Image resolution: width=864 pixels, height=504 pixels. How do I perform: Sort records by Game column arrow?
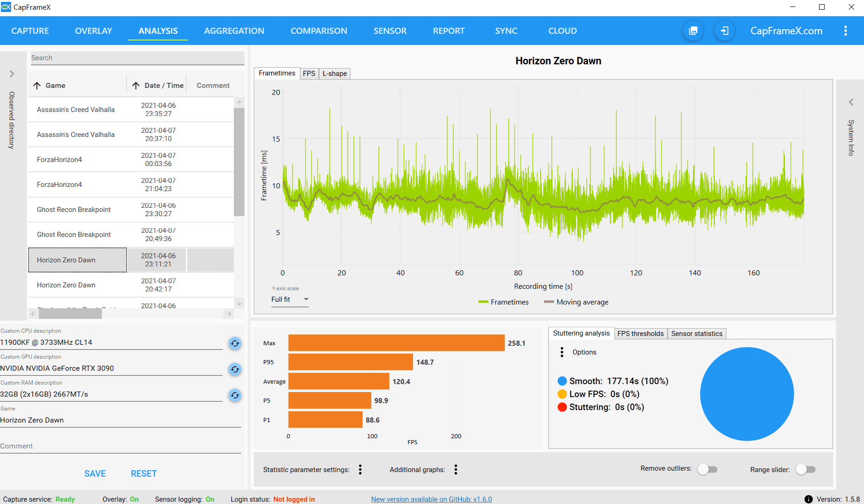tap(37, 86)
